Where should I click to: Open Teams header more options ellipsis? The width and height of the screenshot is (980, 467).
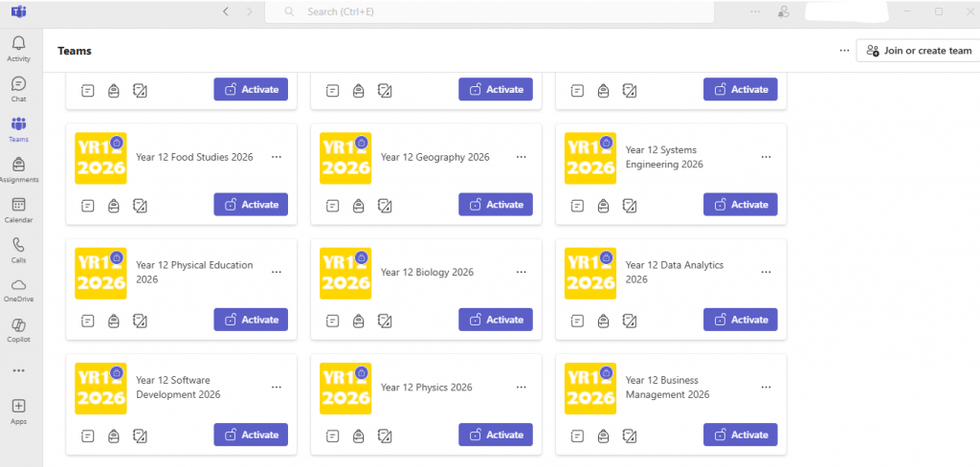click(843, 51)
